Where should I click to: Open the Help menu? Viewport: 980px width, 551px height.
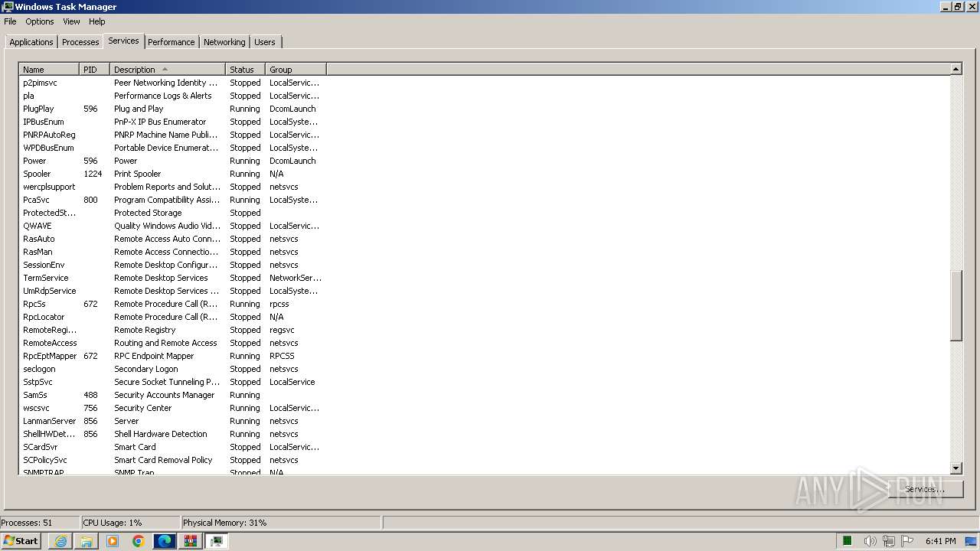coord(97,21)
